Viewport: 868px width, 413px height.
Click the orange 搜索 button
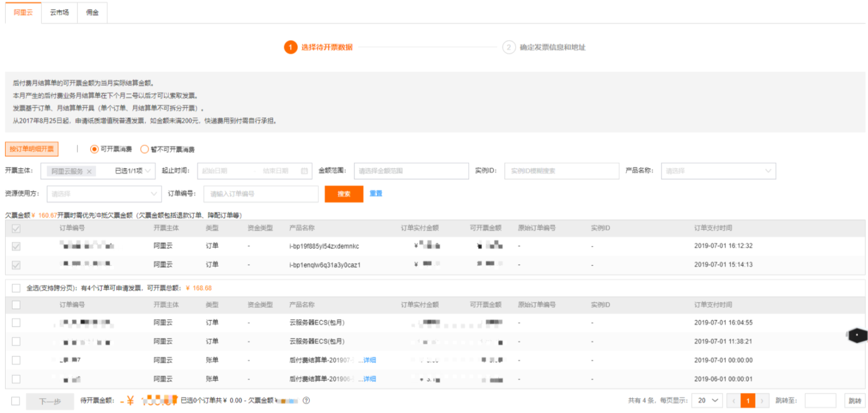click(344, 194)
